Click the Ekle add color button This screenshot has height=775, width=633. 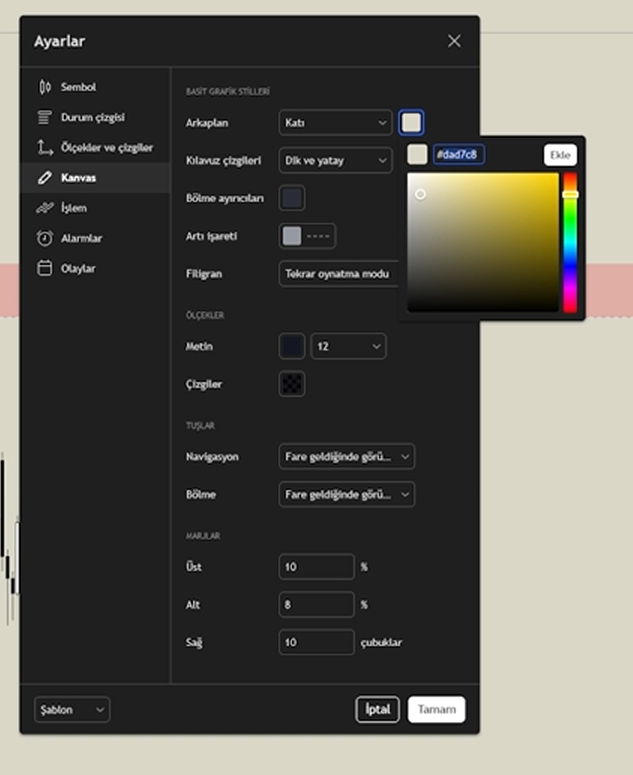coord(560,155)
